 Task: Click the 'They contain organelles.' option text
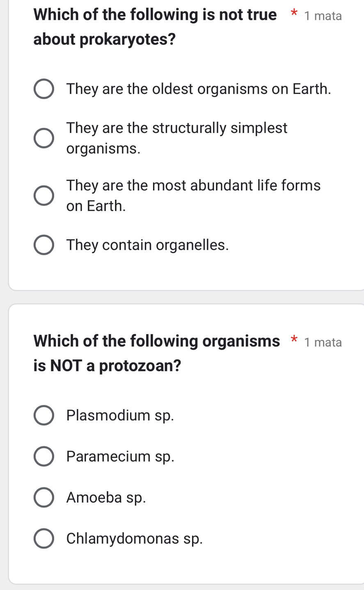click(147, 245)
